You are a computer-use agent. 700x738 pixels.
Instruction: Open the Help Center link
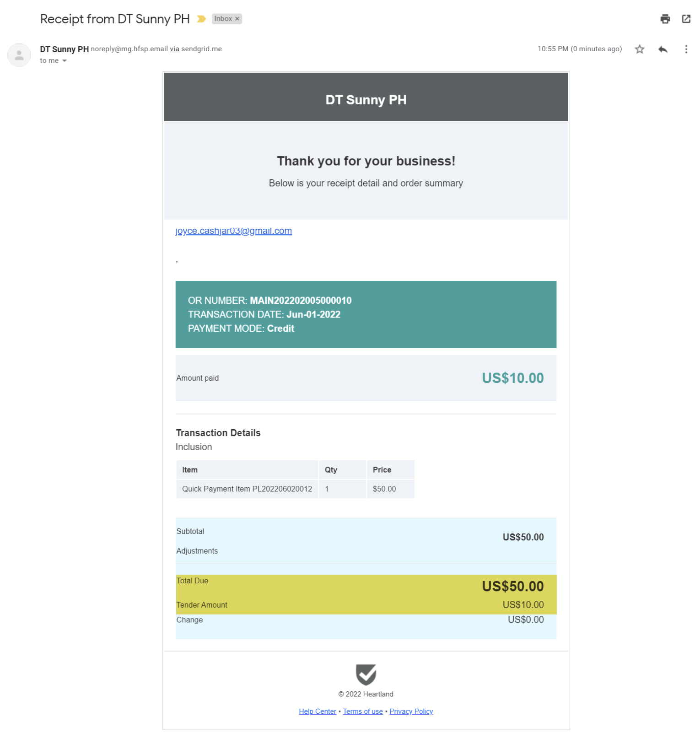pyautogui.click(x=317, y=711)
